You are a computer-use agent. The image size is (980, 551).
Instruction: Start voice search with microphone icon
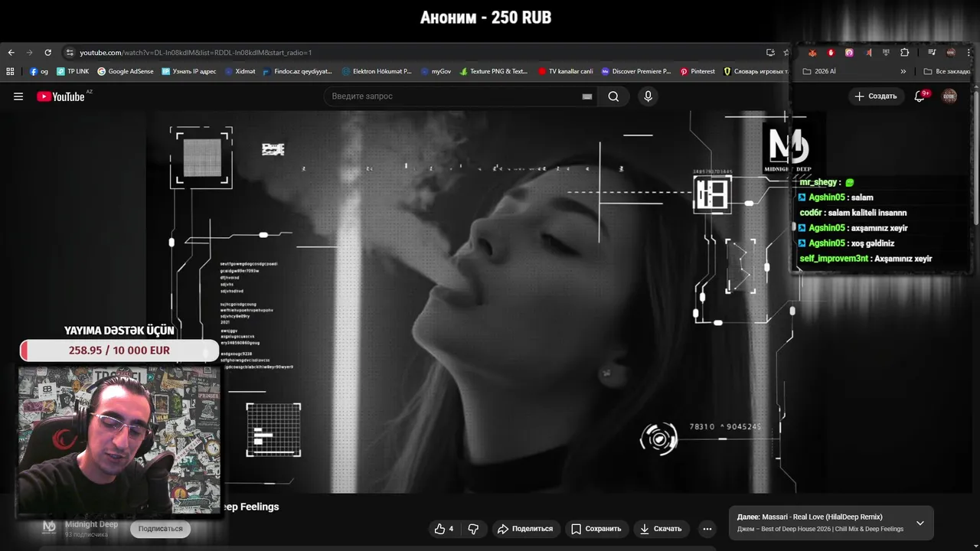coord(648,96)
